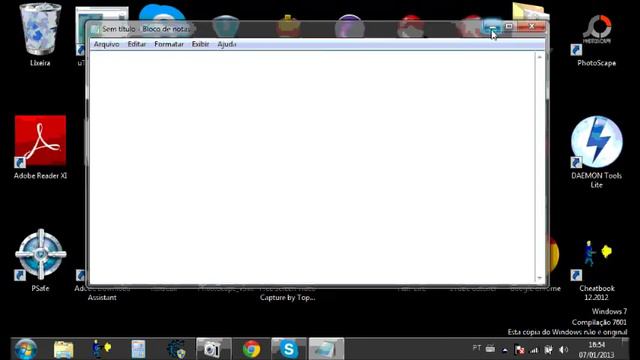Viewport: 640px width, 360px height.
Task: Close the Bloco de notas window
Action: coord(531,27)
